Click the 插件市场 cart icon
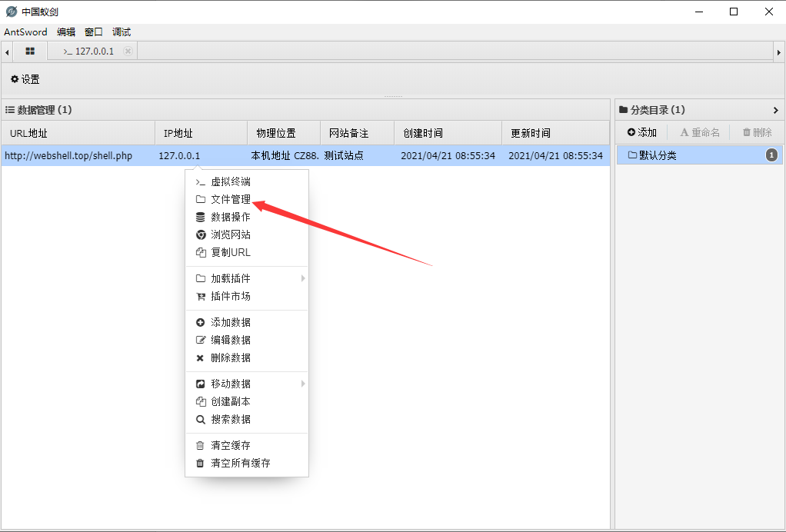The height and width of the screenshot is (532, 786). coord(200,297)
